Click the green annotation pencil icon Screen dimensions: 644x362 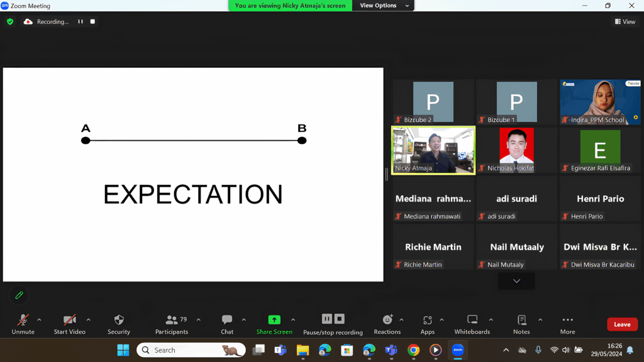(x=19, y=295)
